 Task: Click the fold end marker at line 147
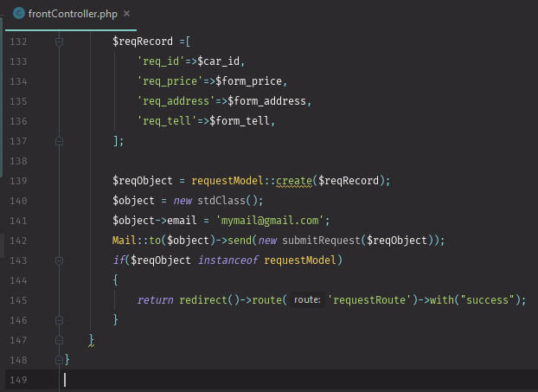pos(59,339)
